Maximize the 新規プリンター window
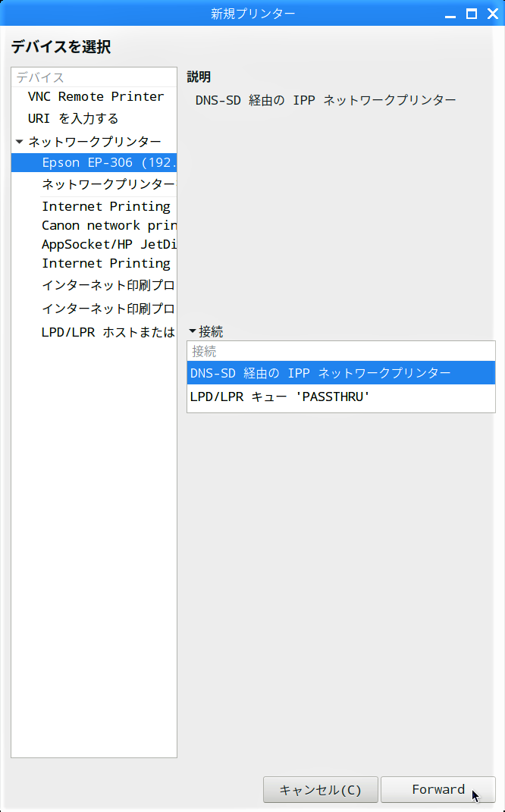 click(x=472, y=14)
